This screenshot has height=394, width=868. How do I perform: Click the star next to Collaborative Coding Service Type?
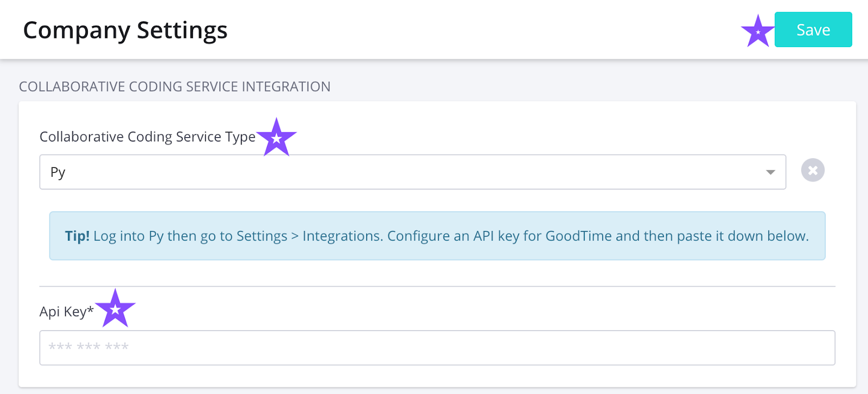[x=277, y=138]
